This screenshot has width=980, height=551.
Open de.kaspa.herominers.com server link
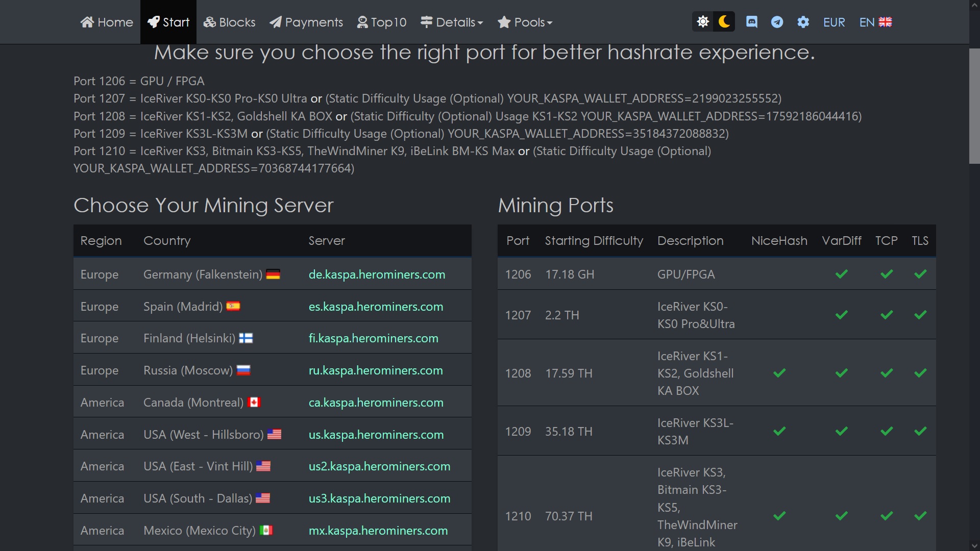click(x=377, y=274)
